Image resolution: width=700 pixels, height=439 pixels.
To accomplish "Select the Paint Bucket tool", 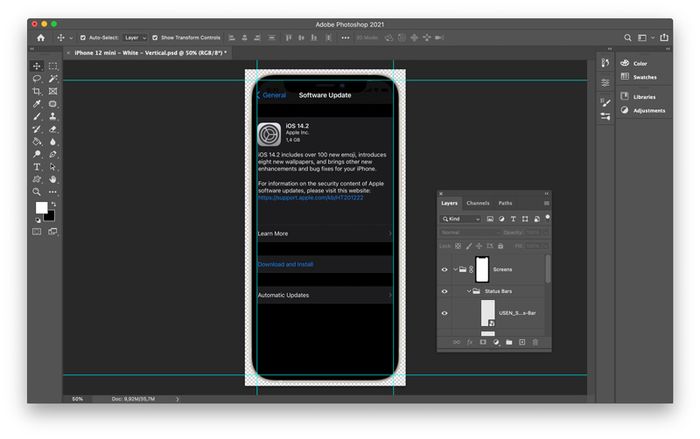I will tap(37, 142).
